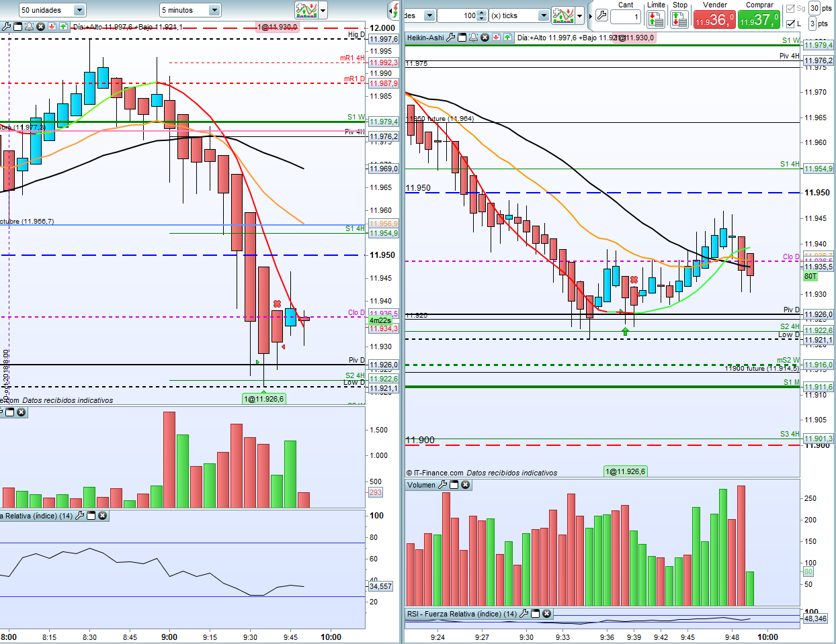
Task: Click green entry arrow on Heikin-Ashi chart
Action: (626, 331)
